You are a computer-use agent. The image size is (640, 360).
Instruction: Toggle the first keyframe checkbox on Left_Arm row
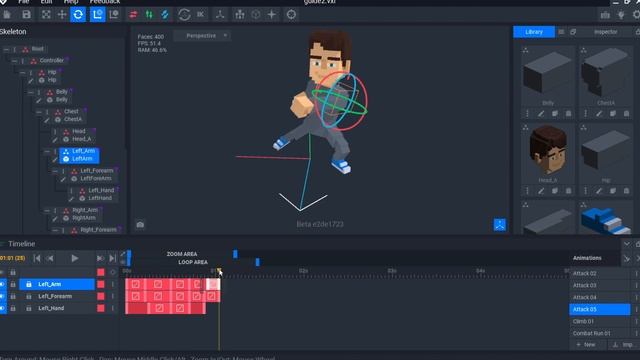(136, 284)
